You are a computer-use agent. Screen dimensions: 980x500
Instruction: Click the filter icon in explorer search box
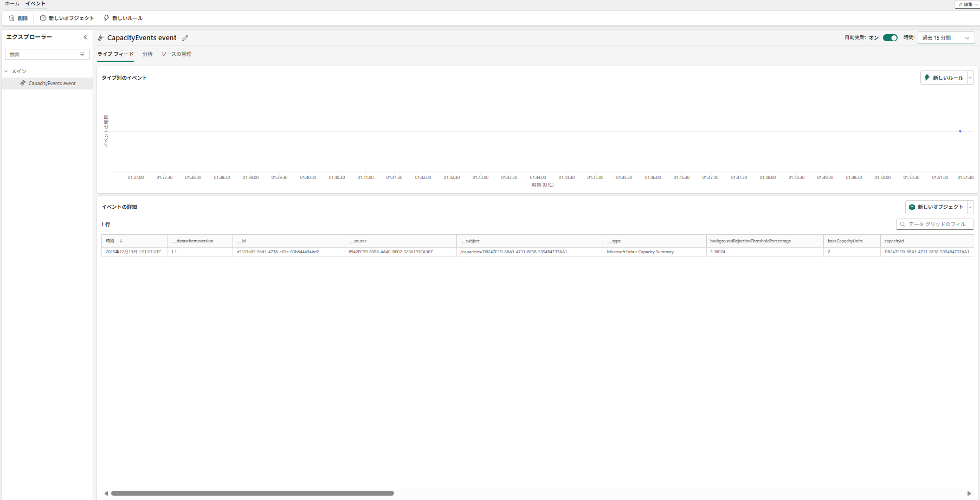(x=82, y=54)
